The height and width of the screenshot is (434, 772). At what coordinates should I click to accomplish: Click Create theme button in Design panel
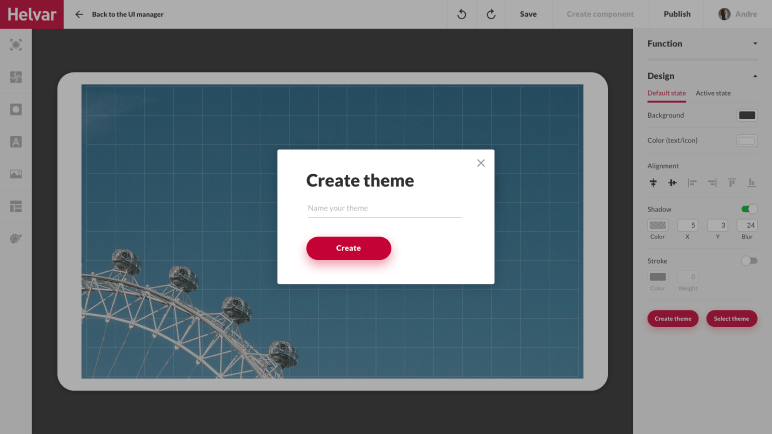673,319
